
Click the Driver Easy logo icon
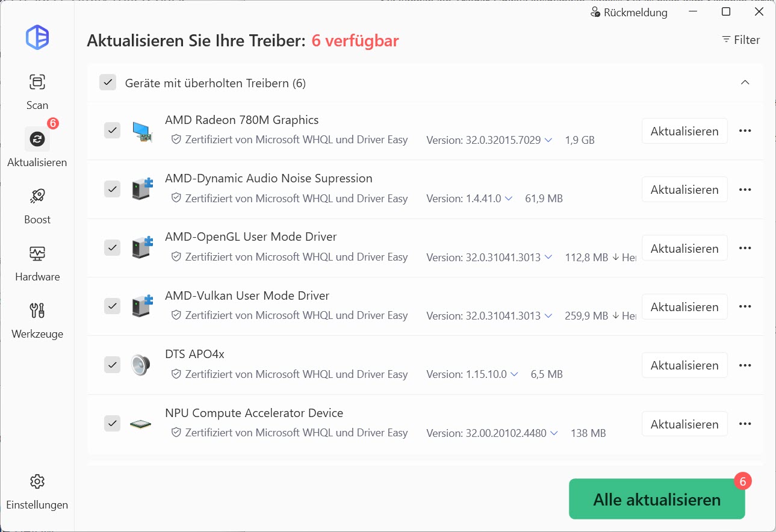pos(37,38)
